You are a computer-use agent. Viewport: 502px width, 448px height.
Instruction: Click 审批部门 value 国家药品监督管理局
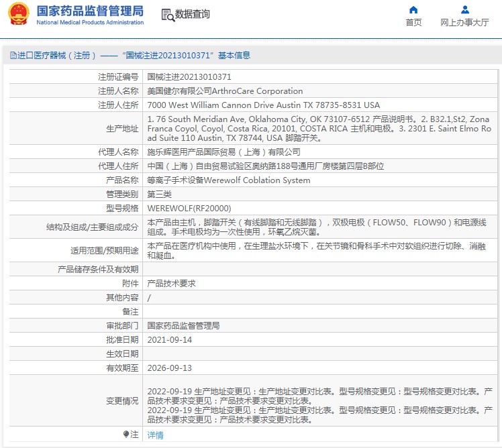(183, 326)
